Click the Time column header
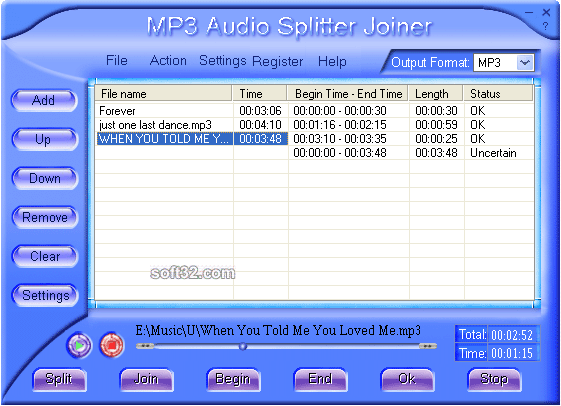The height and width of the screenshot is (406, 561). coord(260,94)
